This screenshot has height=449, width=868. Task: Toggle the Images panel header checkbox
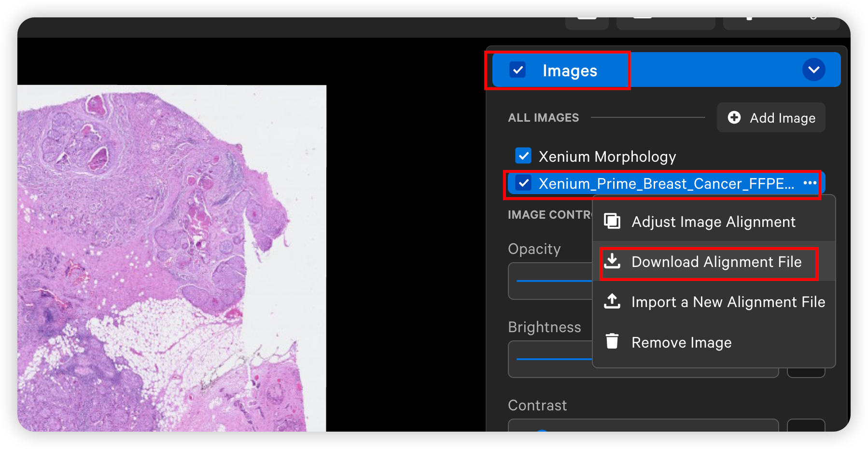517,70
